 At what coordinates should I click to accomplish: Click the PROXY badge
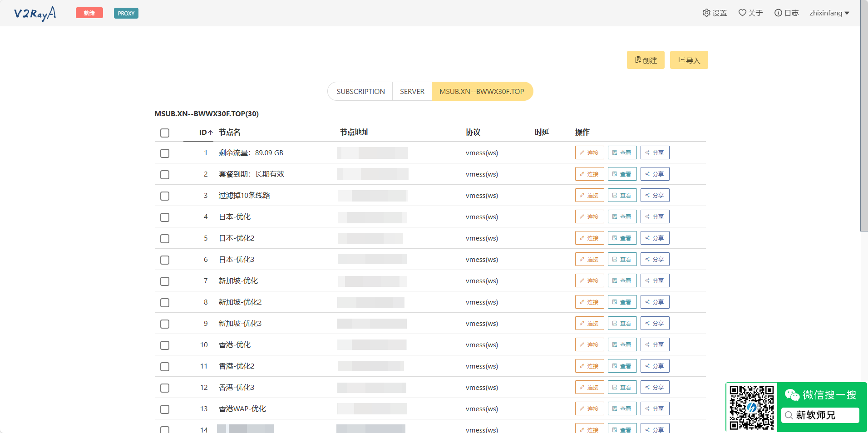pos(126,13)
